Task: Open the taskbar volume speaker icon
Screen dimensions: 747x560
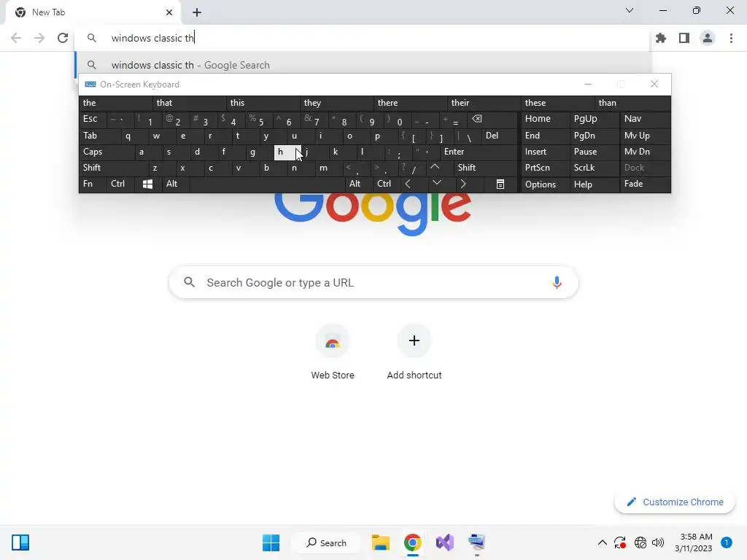Action: 658,542
